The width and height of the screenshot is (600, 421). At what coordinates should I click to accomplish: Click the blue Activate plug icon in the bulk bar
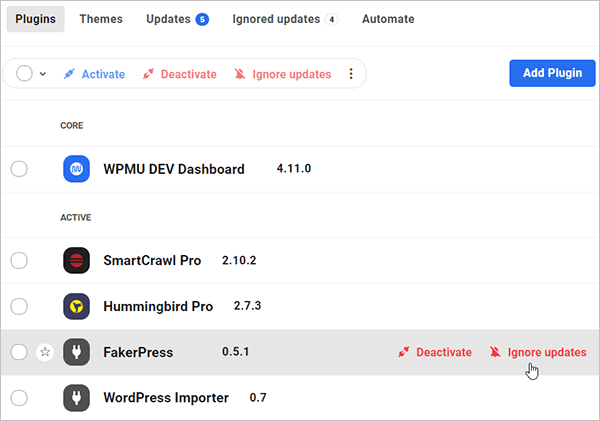tap(69, 74)
